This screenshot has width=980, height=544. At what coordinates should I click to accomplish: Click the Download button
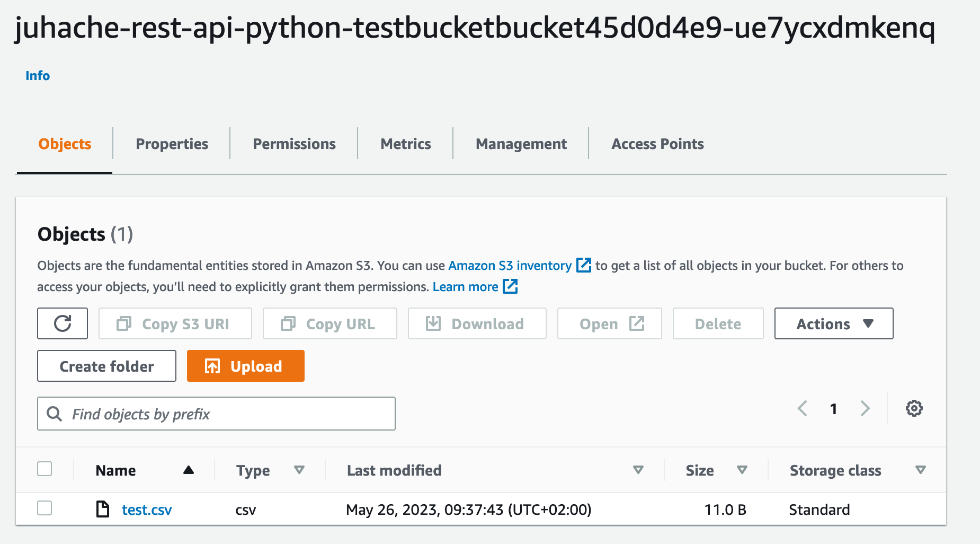click(x=477, y=323)
